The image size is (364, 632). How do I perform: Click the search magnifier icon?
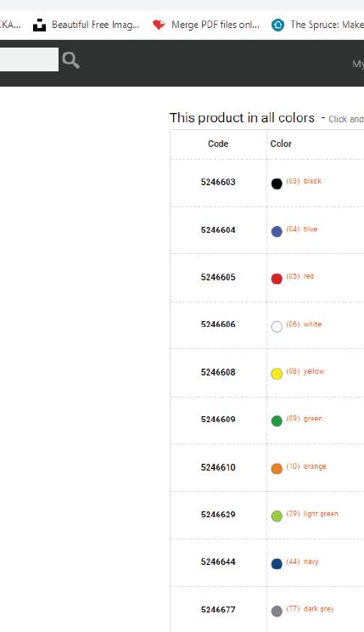pyautogui.click(x=71, y=60)
